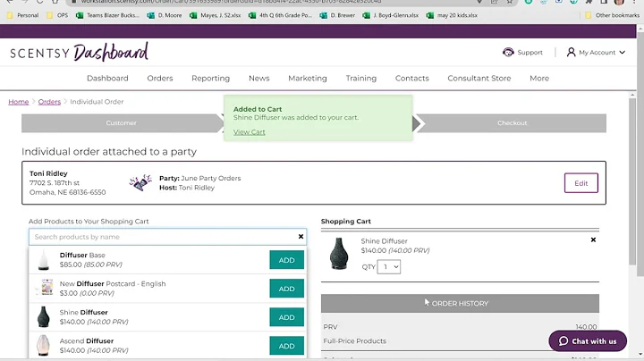Open the Orders menu item

coord(160,78)
